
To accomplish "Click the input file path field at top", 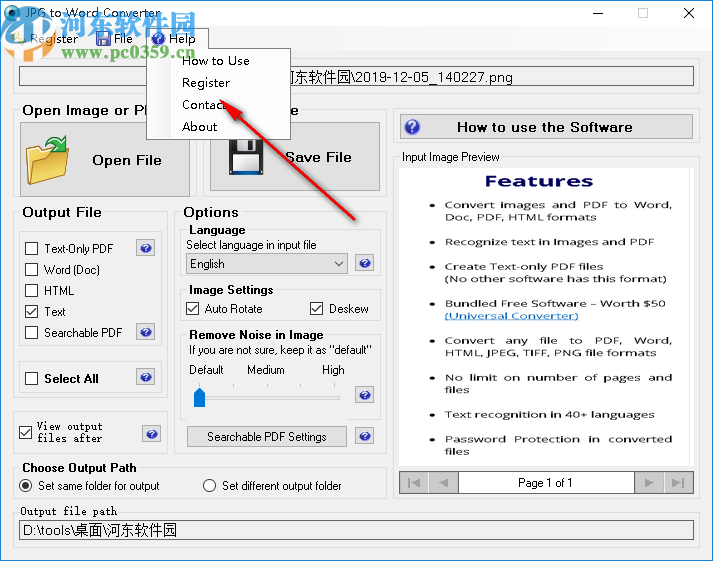I will (356, 76).
